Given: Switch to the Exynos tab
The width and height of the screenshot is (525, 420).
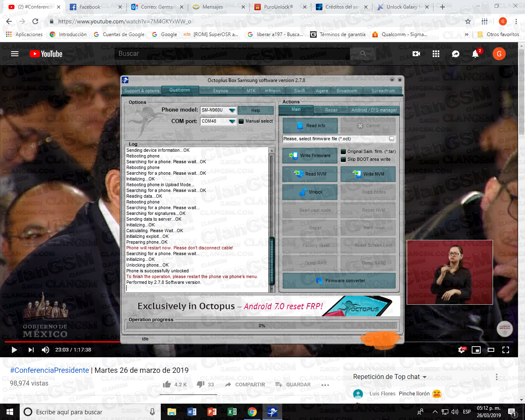Looking at the screenshot, I should [221, 91].
